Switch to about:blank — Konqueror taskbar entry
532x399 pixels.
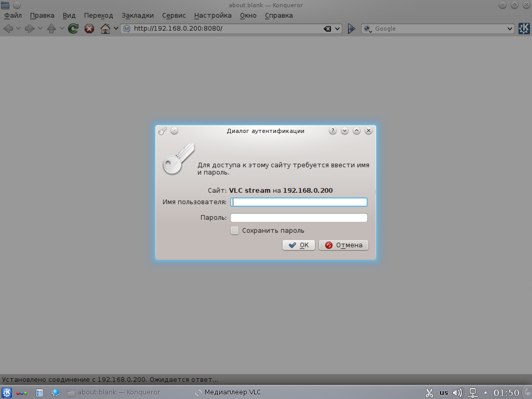click(x=114, y=392)
